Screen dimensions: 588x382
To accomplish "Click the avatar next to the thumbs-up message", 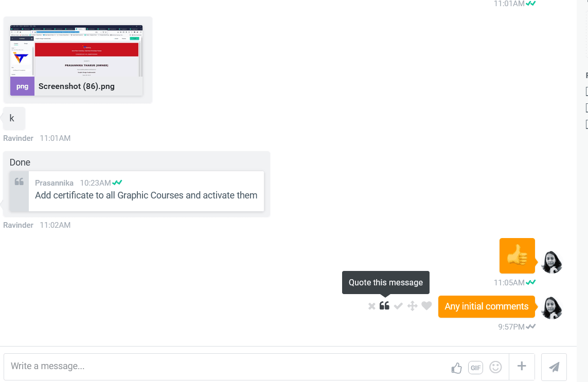I will click(552, 262).
